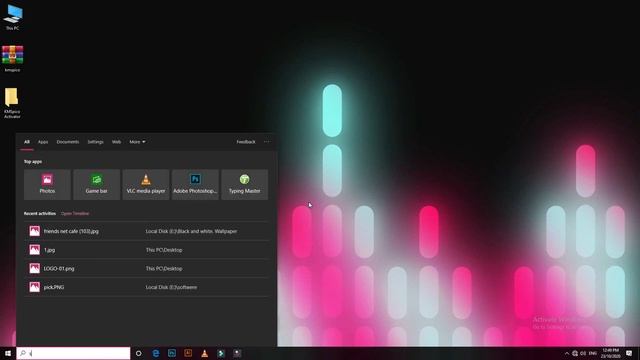Open Photoshop from the taskbar

click(172, 353)
